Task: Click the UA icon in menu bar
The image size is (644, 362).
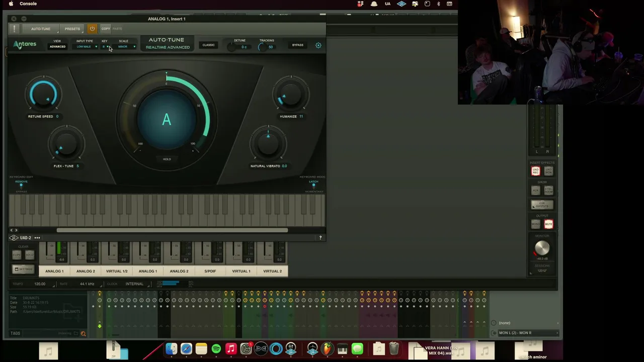Action: pyautogui.click(x=387, y=4)
